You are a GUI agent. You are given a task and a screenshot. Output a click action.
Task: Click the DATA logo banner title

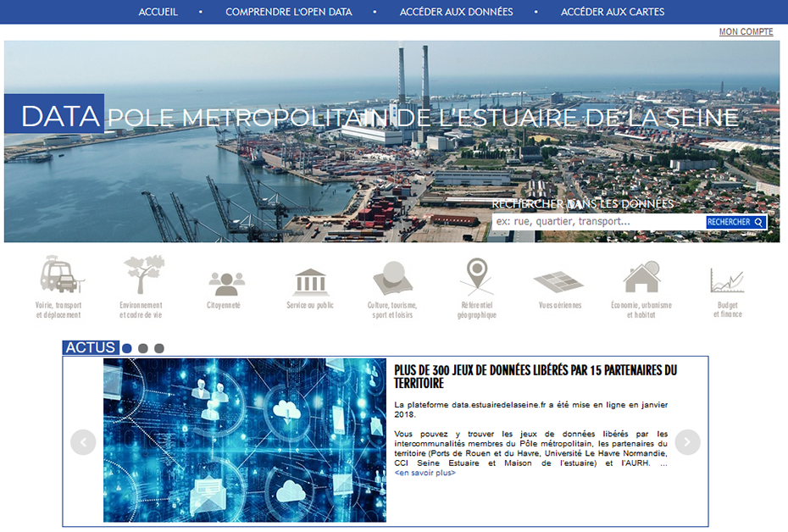click(x=54, y=114)
